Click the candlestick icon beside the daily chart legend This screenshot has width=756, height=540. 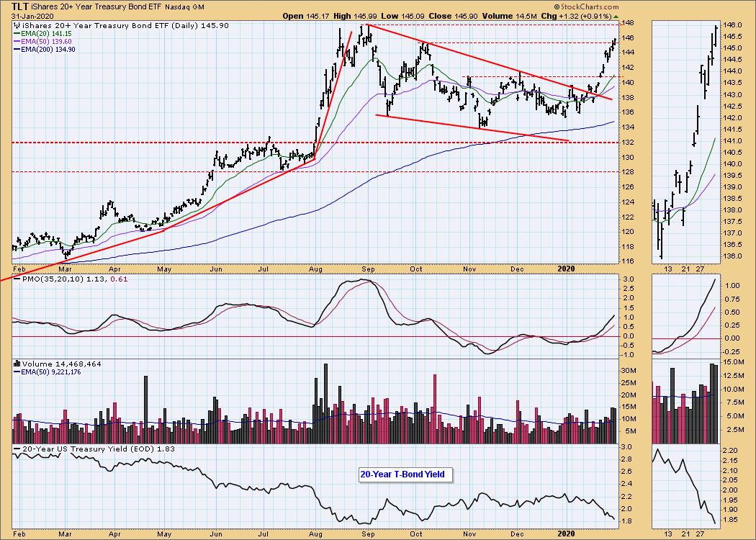point(18,25)
